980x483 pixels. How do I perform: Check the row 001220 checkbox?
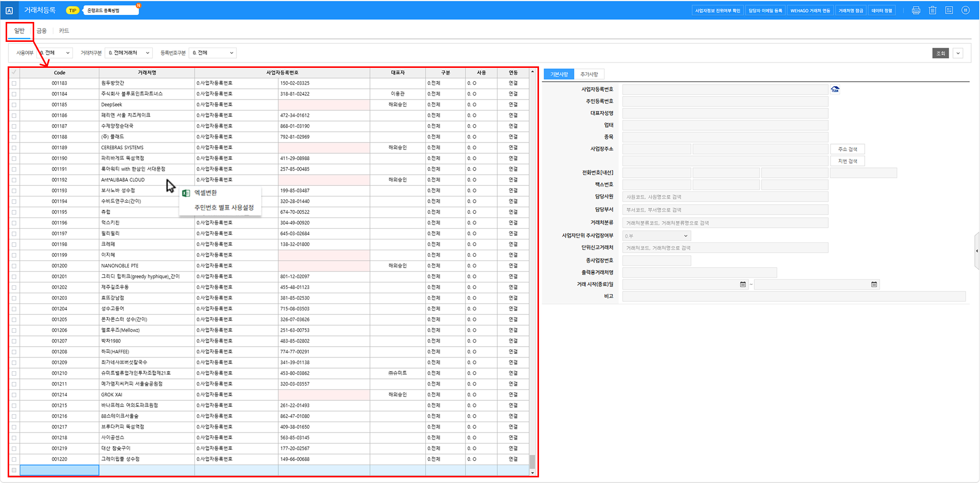click(x=14, y=459)
